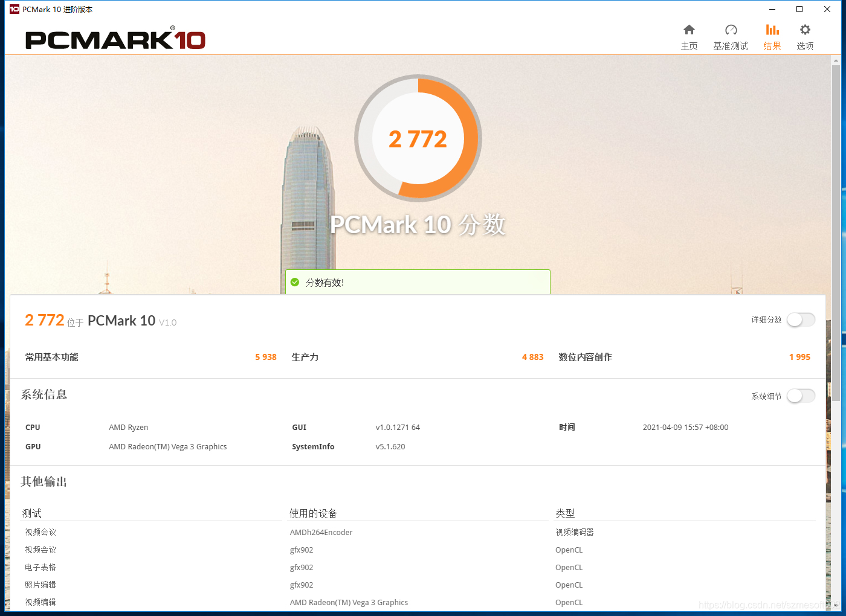This screenshot has height=616, width=846.
Task: Click the timestamp 2021-04-09 15:57 +08:00
Action: (x=685, y=427)
